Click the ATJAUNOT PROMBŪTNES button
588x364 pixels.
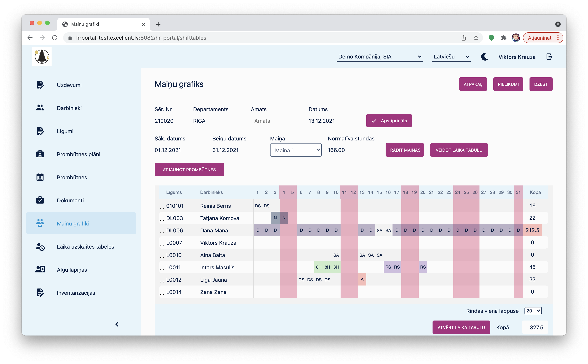[189, 169]
